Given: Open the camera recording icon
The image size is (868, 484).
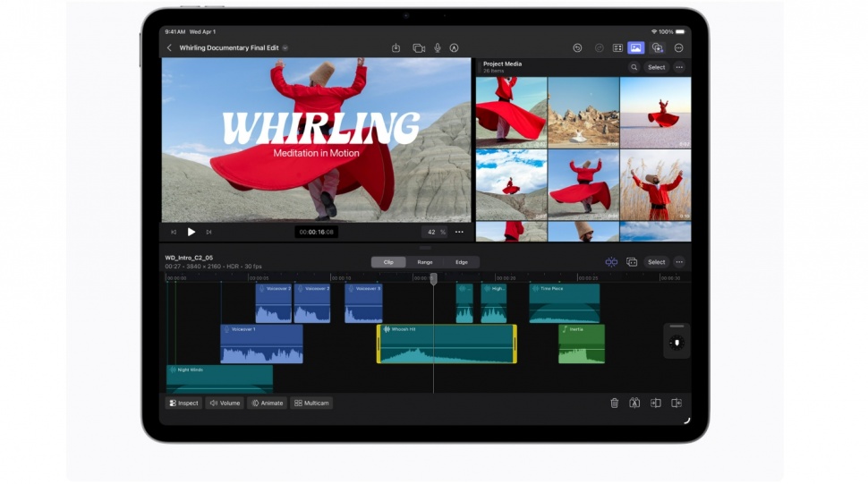Looking at the screenshot, I should pos(419,48).
